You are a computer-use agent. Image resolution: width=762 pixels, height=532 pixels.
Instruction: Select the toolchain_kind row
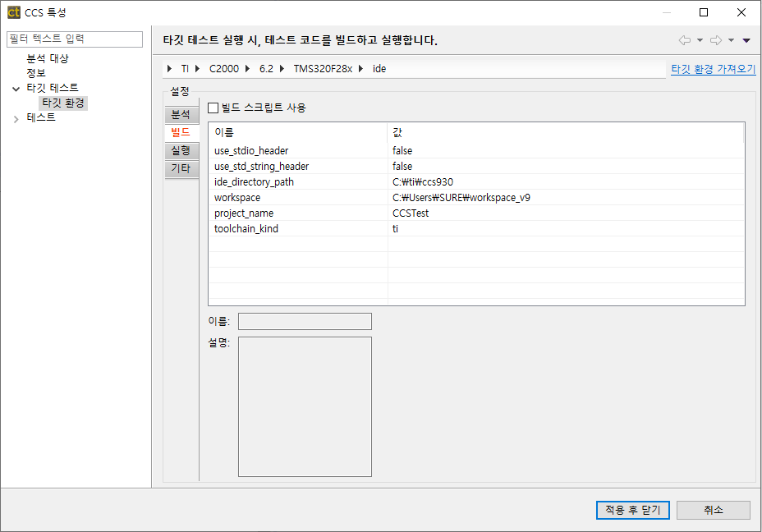(x=476, y=228)
